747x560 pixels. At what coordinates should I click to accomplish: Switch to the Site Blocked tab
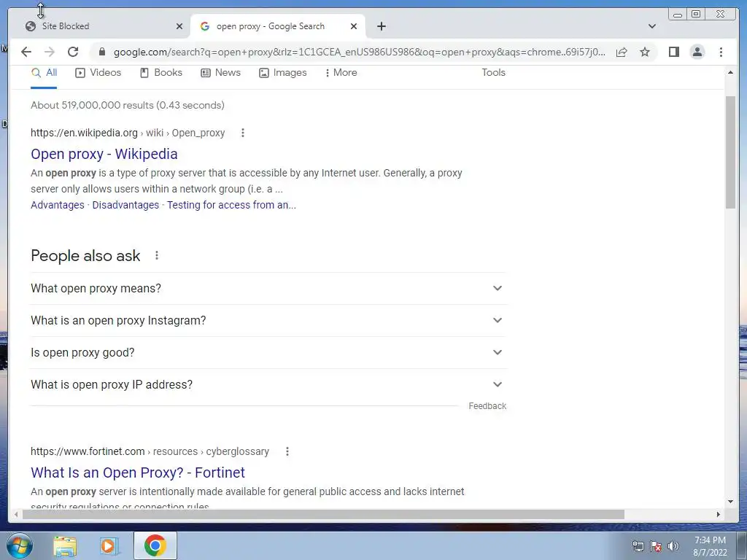click(98, 26)
